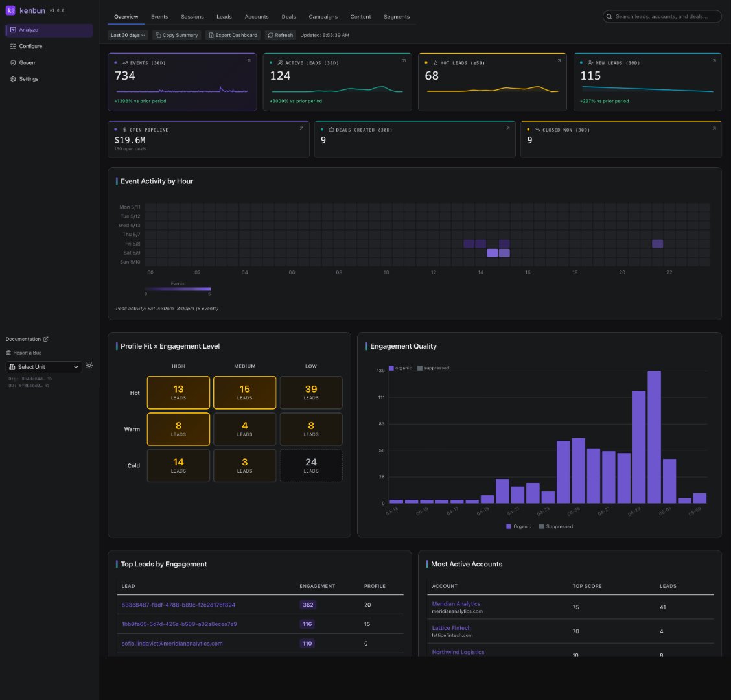Open the Select Unit dropdown
This screenshot has width=731, height=700.
44,367
